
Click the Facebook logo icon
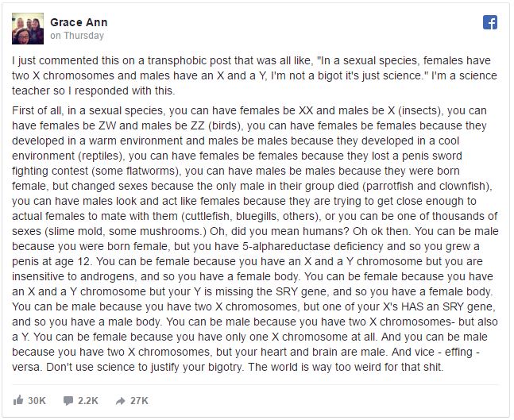489,22
